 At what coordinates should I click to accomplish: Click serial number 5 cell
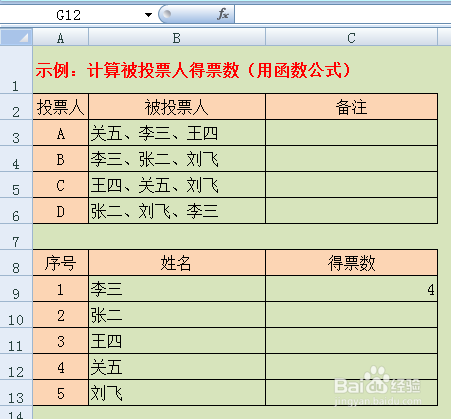tap(60, 393)
